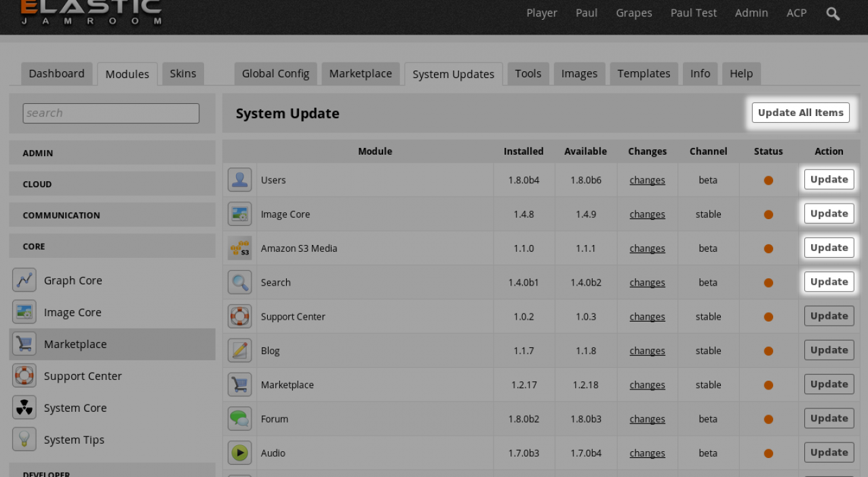Click the System Tips lightbulb icon
Viewport: 868px width, 477px height.
click(24, 440)
